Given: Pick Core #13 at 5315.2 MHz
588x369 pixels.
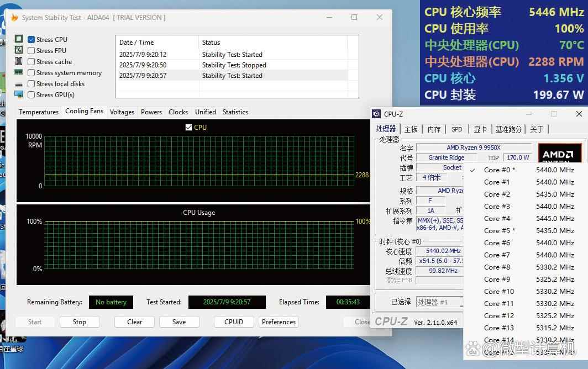Looking at the screenshot, I should [524, 328].
